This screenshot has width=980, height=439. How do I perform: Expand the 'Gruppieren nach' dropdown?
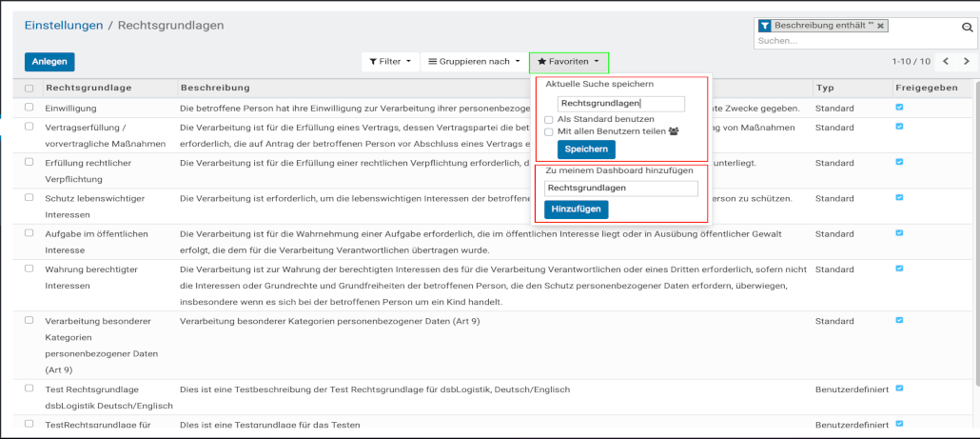473,62
